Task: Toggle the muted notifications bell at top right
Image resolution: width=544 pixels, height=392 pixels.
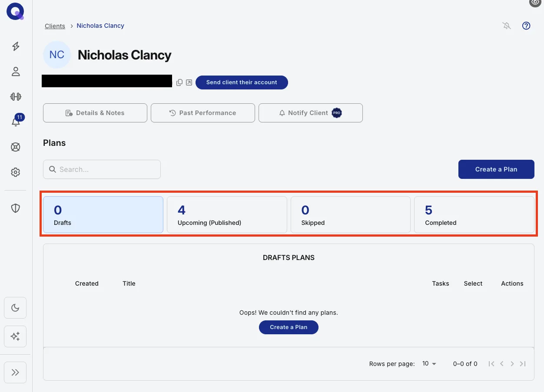Action: [x=507, y=26]
